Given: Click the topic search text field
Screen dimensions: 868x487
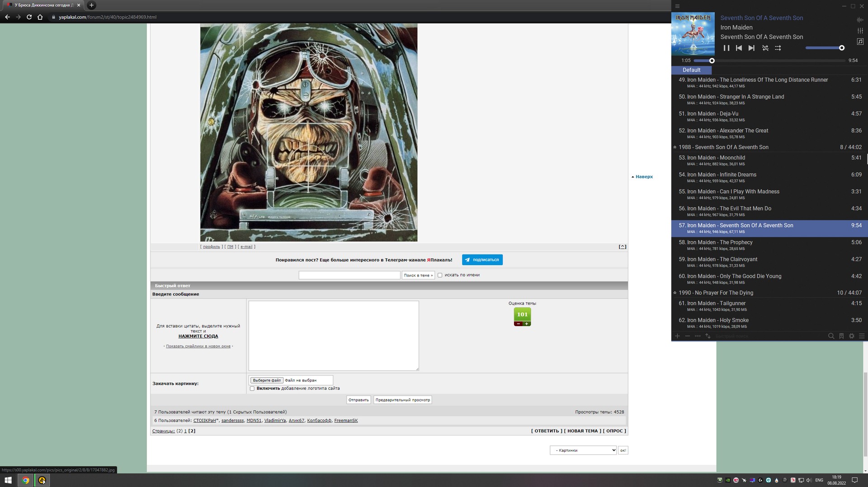Looking at the screenshot, I should point(349,275).
